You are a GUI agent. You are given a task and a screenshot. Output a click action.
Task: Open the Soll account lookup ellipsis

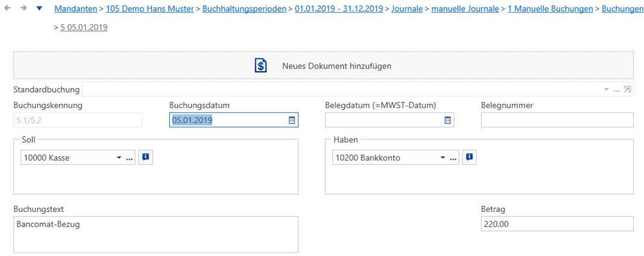129,158
